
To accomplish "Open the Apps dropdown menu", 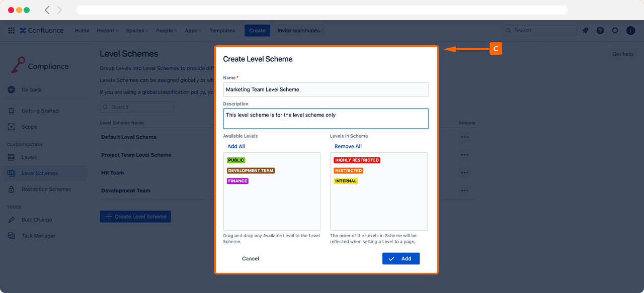I will click(193, 31).
